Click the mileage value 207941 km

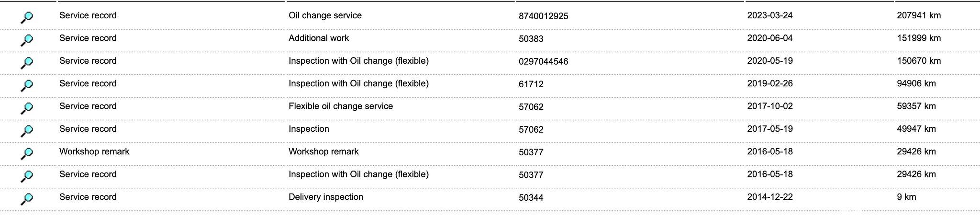(x=918, y=15)
